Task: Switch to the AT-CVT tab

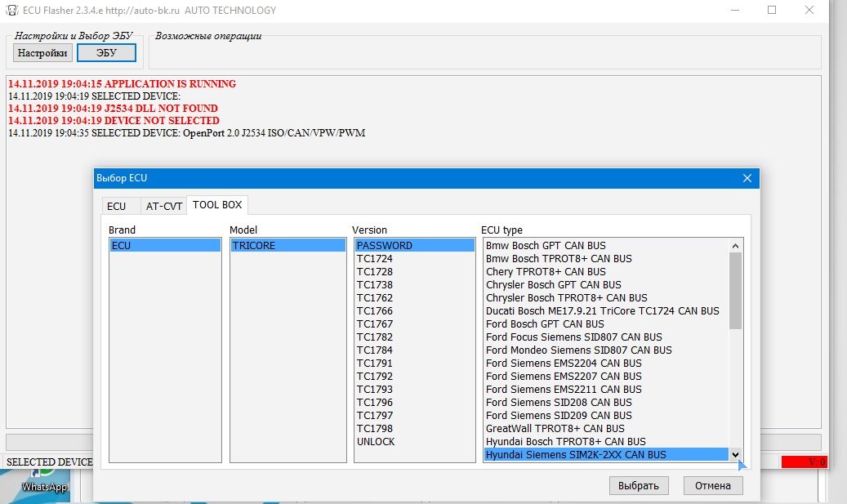Action: [x=163, y=207]
